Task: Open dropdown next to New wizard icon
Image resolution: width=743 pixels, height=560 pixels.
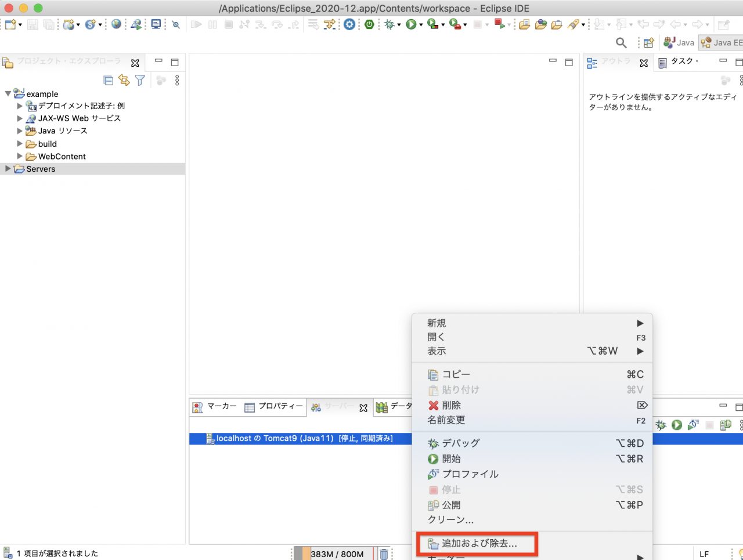Action: coord(20,25)
